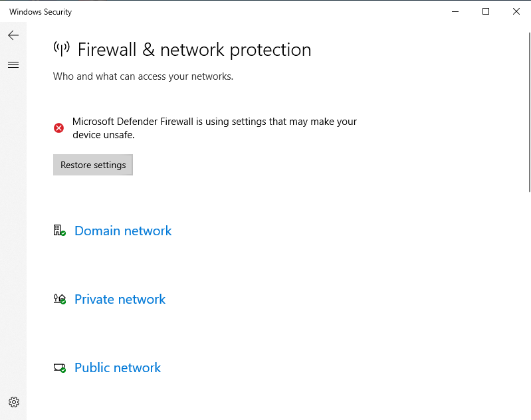
Task: Open the hamburger navigation menu
Action: pyautogui.click(x=13, y=64)
